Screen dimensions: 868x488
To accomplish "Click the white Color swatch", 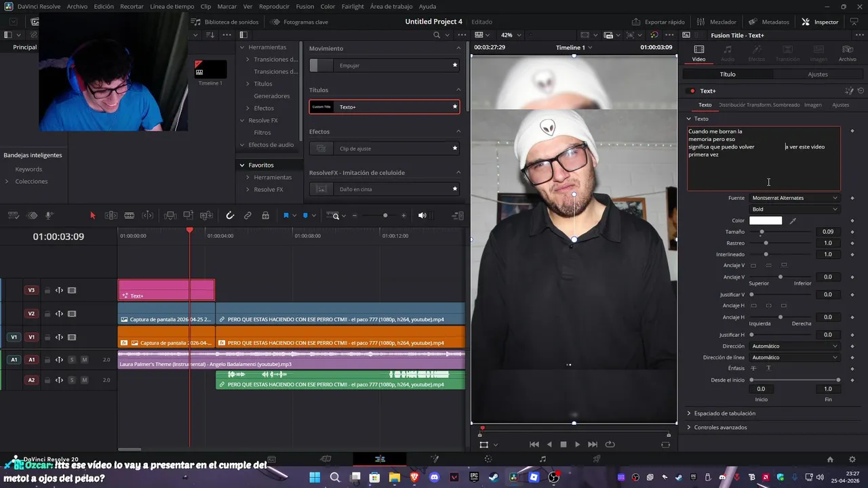I will coord(766,220).
